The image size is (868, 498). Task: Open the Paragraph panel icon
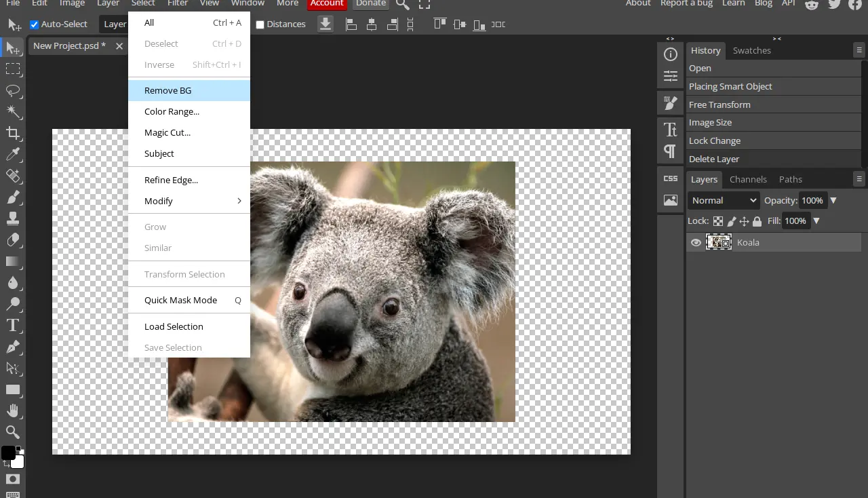tap(670, 151)
